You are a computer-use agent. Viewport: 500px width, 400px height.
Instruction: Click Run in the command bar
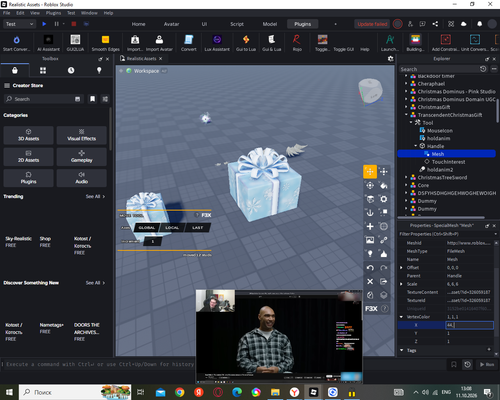[x=487, y=365]
